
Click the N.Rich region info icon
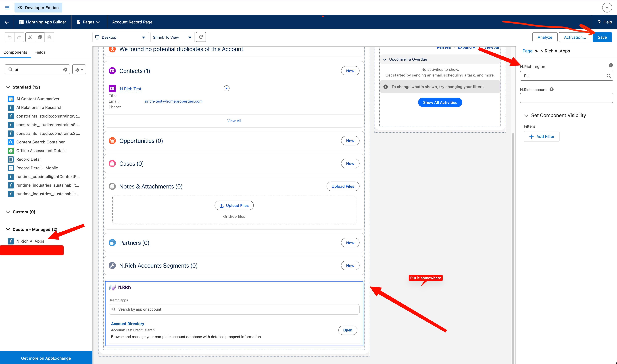[611, 65]
